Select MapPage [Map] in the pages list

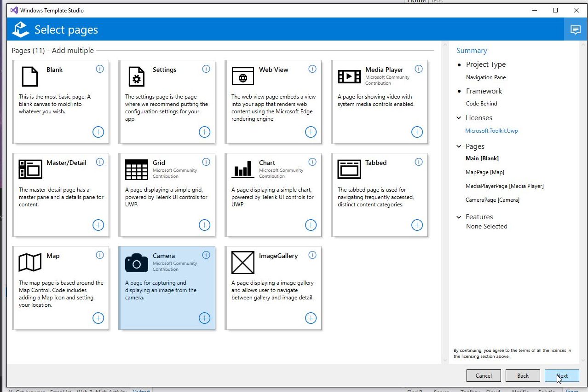tap(484, 172)
